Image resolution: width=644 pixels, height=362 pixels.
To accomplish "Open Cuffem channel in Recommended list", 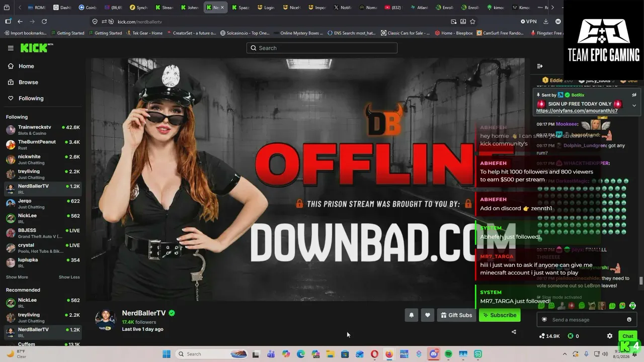I will coord(43,344).
